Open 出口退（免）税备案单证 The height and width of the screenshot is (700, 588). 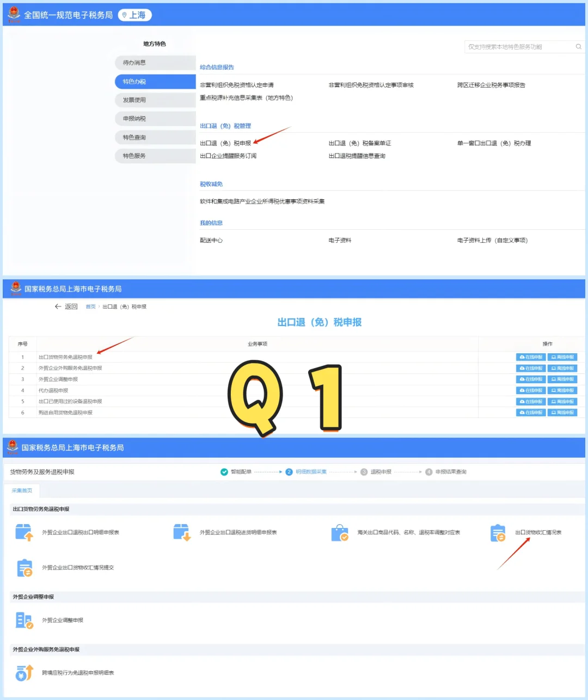tap(360, 143)
